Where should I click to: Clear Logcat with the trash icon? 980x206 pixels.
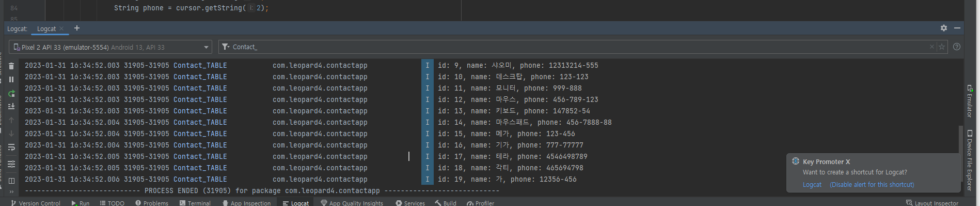click(11, 66)
